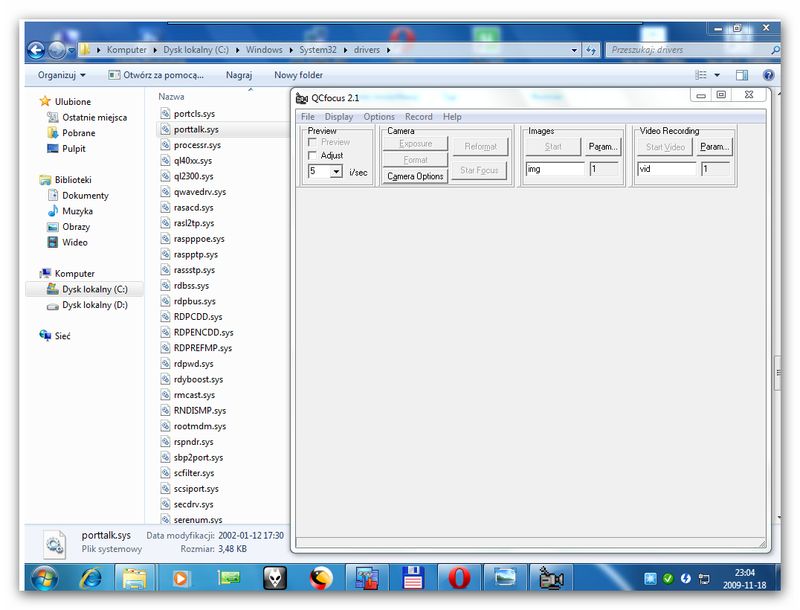Toggle the Adjust checkbox in QCfocus
The width and height of the screenshot is (800, 610).
[x=312, y=155]
